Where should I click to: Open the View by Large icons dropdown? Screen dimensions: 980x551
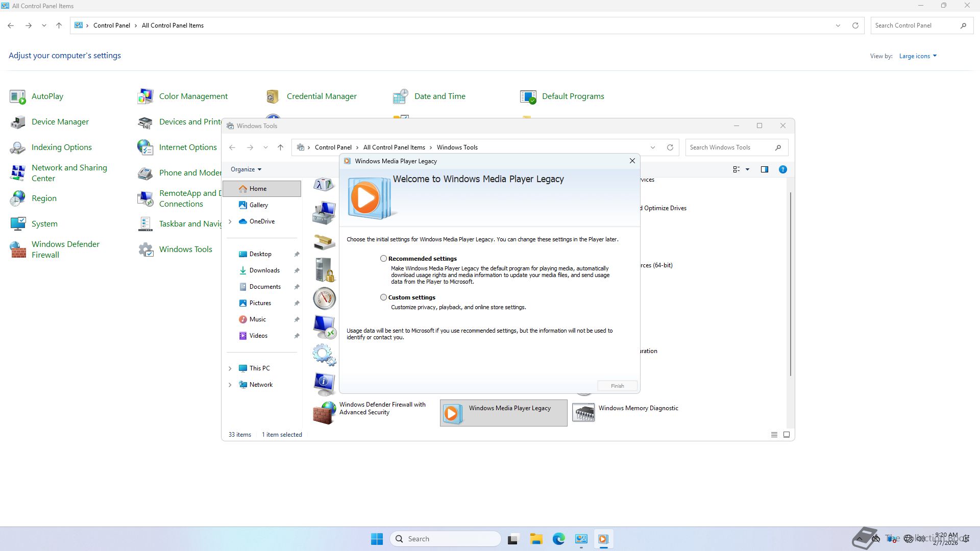tap(917, 56)
